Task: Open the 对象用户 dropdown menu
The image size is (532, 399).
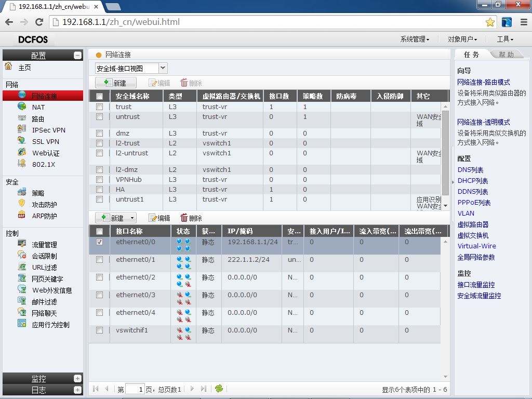Action: point(462,39)
